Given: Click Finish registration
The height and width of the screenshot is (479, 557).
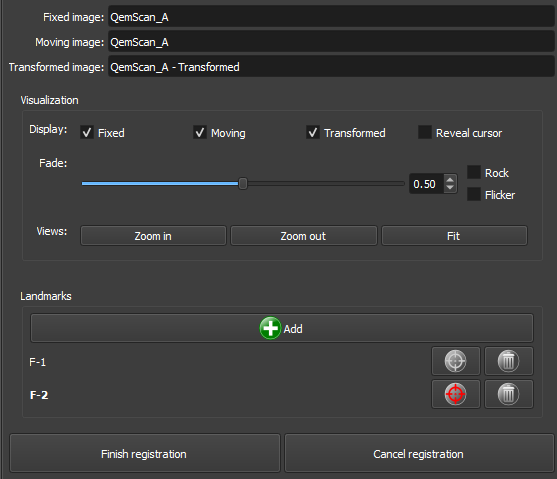Looking at the screenshot, I should pyautogui.click(x=145, y=454).
